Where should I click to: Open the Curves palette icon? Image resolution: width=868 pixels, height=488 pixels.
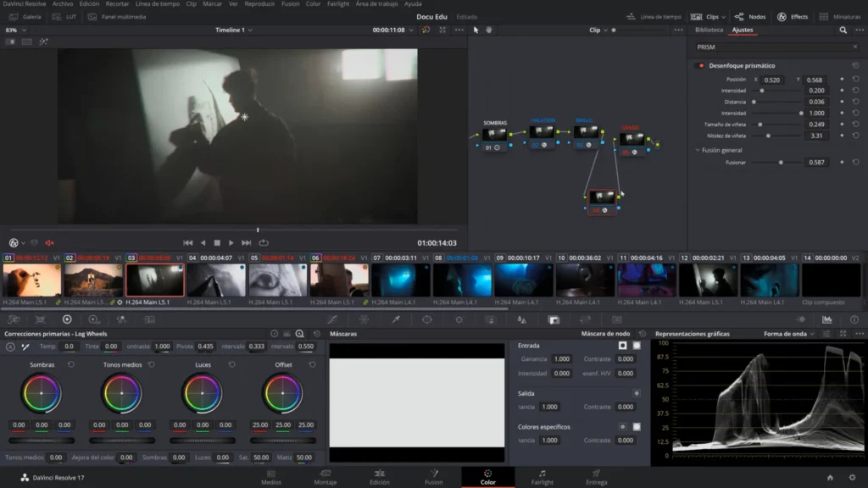pos(331,319)
